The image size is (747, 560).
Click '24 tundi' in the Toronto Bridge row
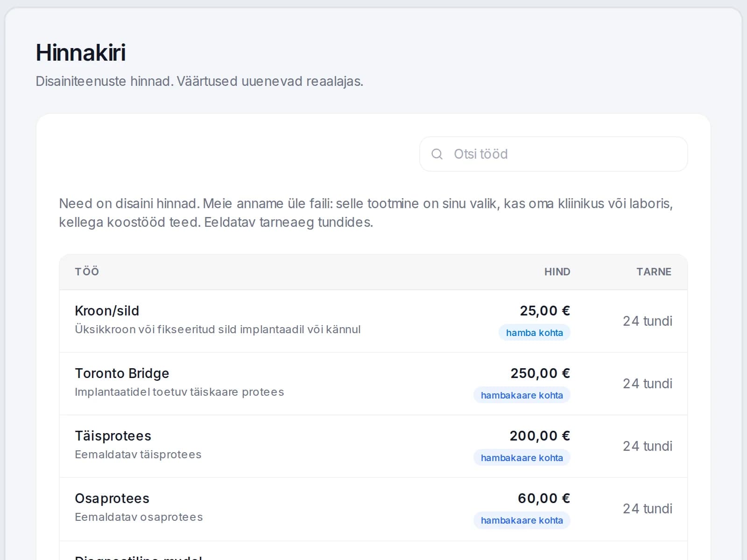[x=648, y=384]
